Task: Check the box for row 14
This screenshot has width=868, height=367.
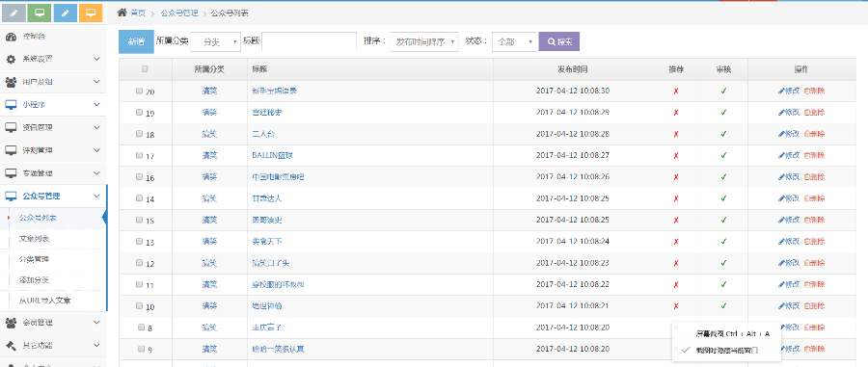Action: 140,198
